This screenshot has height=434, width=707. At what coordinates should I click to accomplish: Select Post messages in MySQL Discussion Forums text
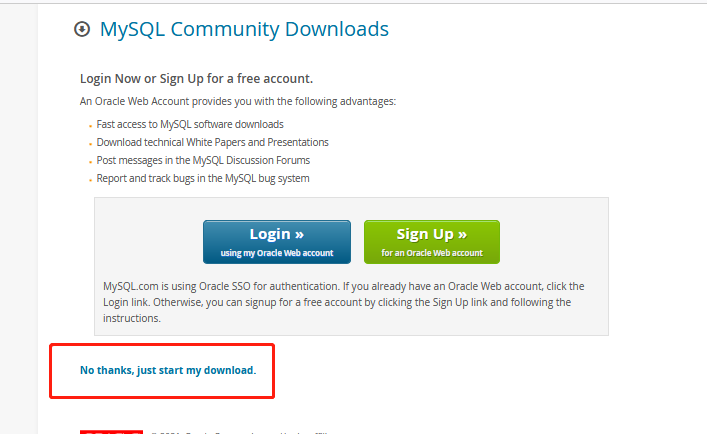203,160
